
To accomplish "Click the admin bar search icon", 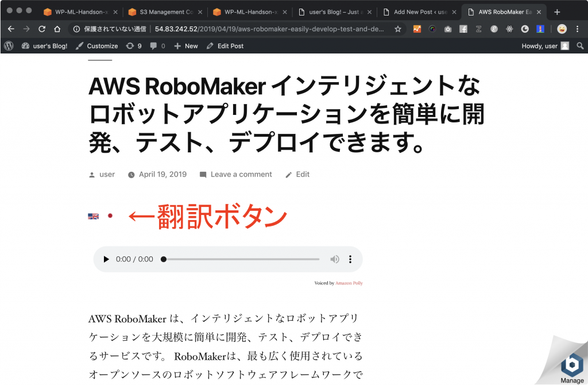I will pos(580,46).
